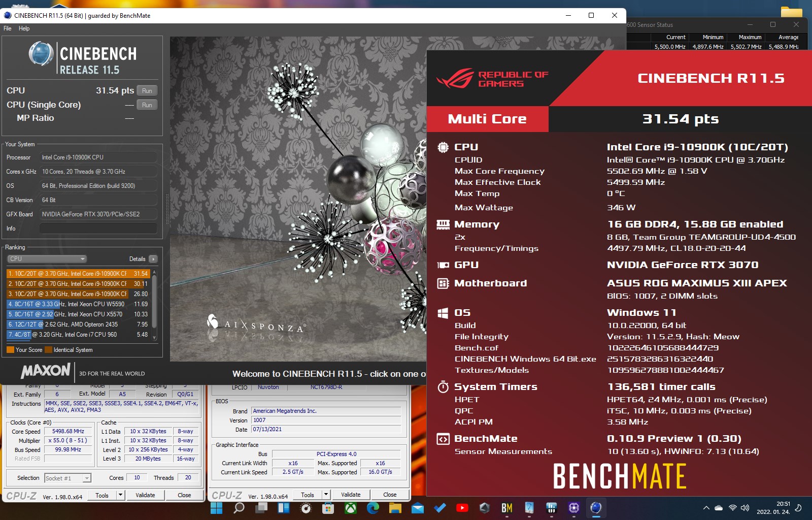Open Tools dropdown arrow in right CPU-Z window
812x520 pixels.
coord(326,495)
